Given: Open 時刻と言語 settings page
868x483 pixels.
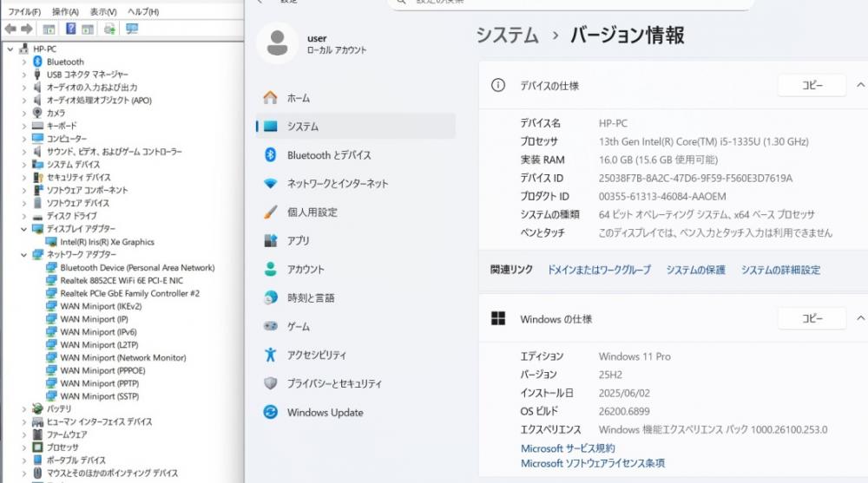Looking at the screenshot, I should pyautogui.click(x=355, y=297).
